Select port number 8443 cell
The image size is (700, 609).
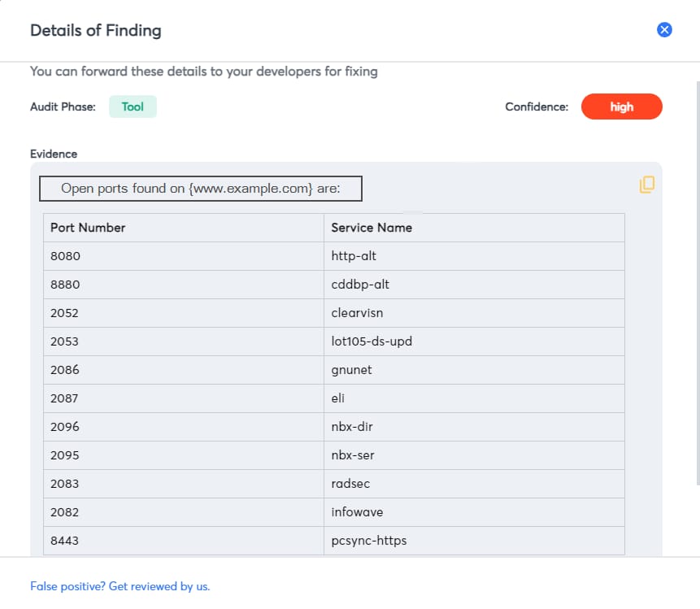coord(184,541)
